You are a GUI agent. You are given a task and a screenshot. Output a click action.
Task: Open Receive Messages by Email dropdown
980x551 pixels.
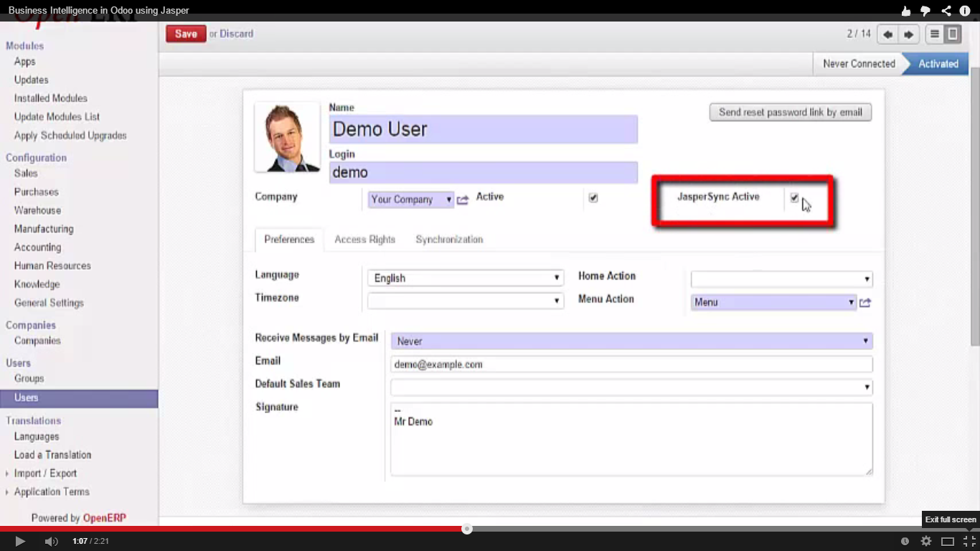(631, 341)
